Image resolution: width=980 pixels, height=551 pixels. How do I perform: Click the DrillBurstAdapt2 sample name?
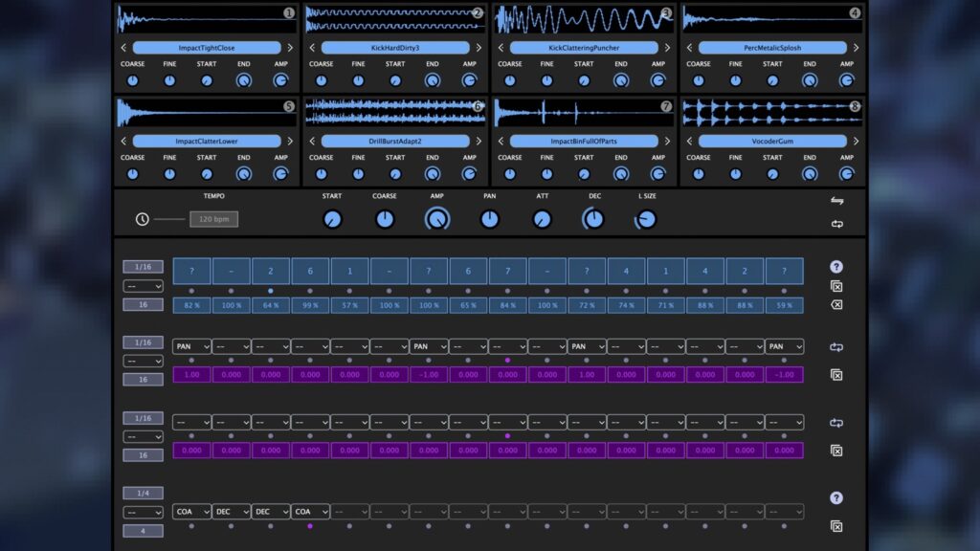click(x=395, y=142)
